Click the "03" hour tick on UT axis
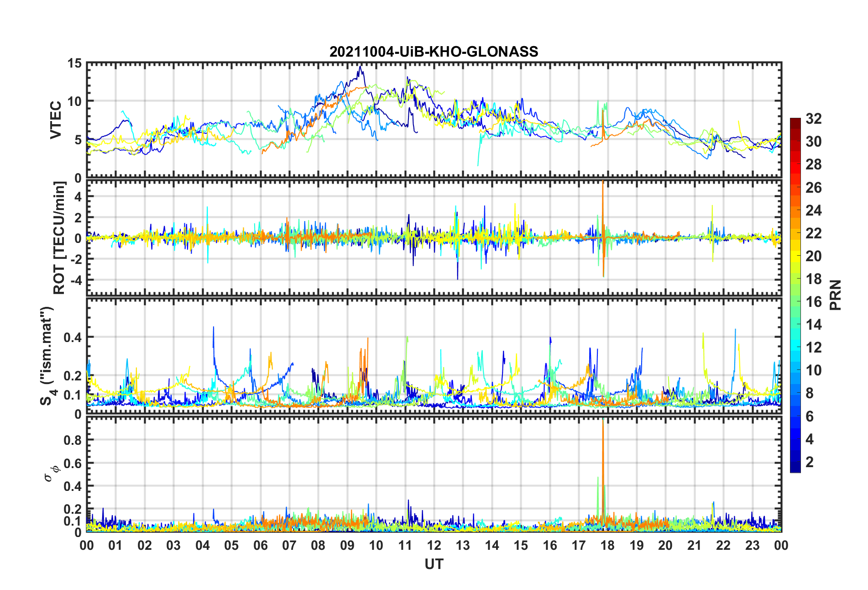The height and width of the screenshot is (590, 868). 173,545
